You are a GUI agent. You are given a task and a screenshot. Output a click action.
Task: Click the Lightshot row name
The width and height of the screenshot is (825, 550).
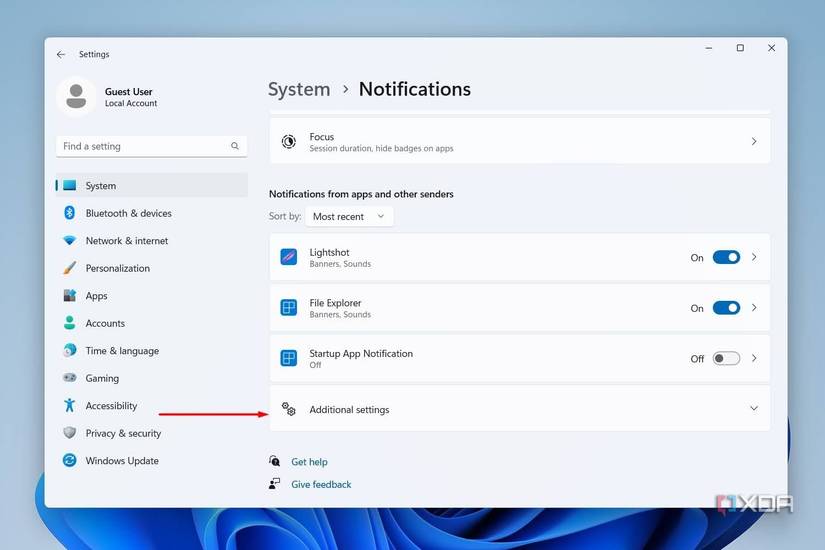(329, 252)
